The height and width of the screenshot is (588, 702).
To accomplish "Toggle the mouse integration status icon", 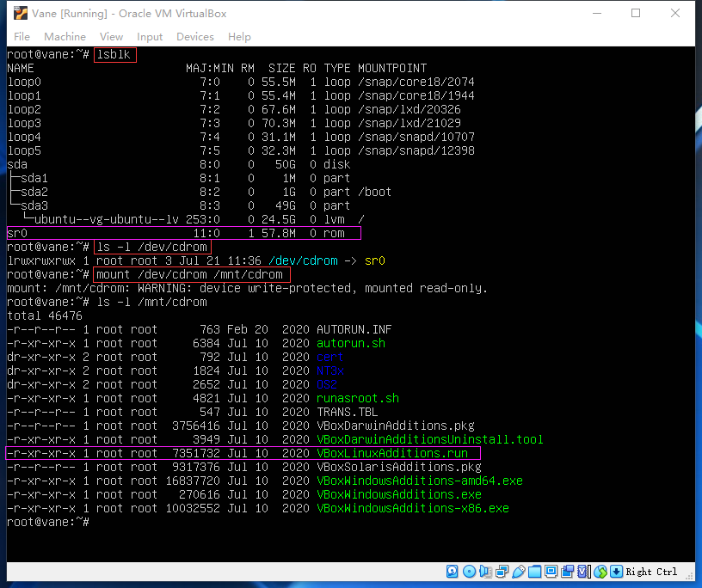I will point(600,572).
